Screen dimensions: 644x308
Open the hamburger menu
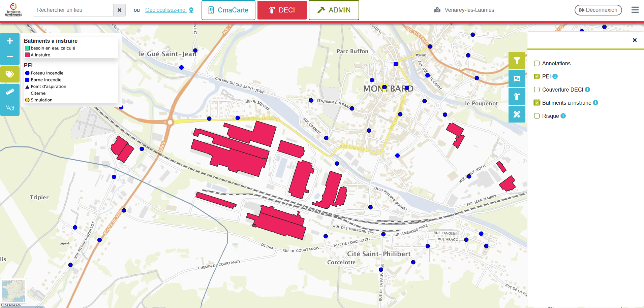click(635, 10)
